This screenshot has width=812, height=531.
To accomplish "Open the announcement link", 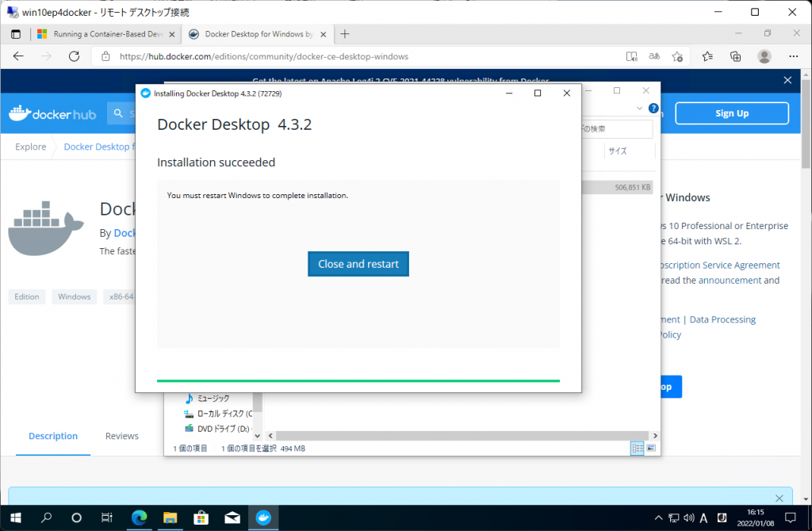I will point(730,280).
